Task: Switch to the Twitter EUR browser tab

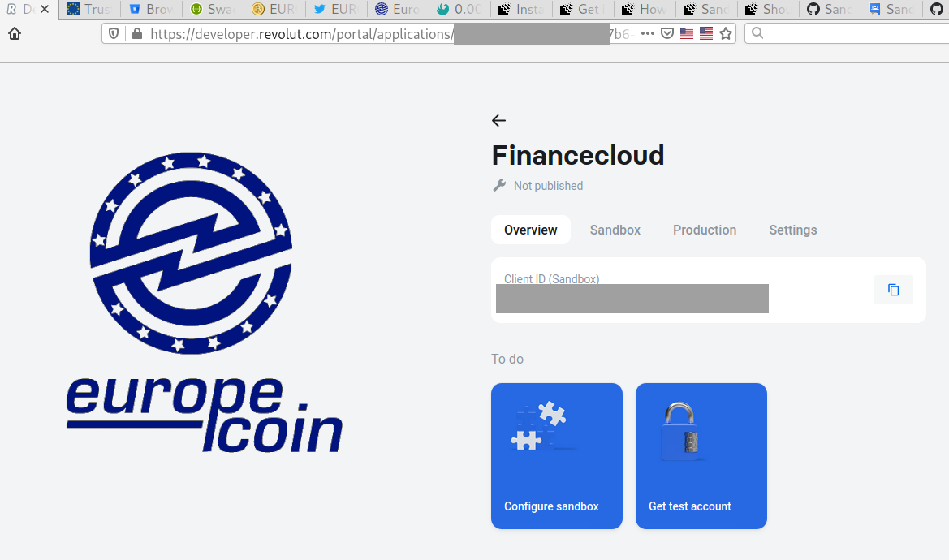Action: coord(335,9)
